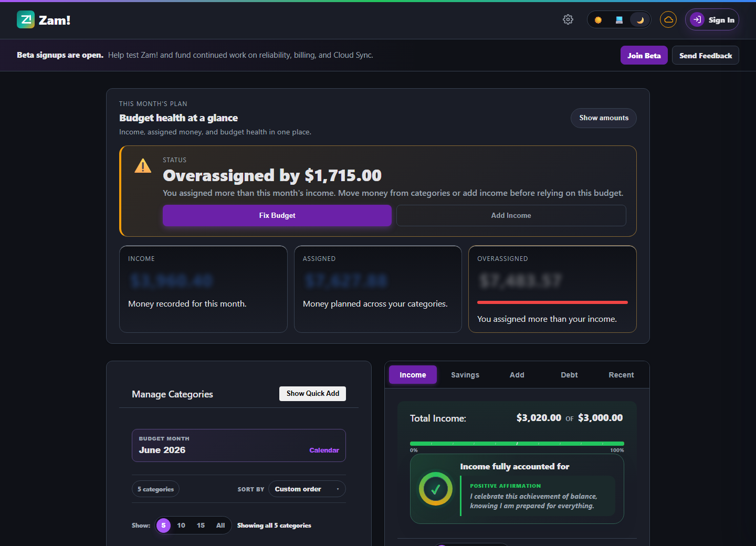Click the Add Income button
756x546 pixels.
point(511,215)
